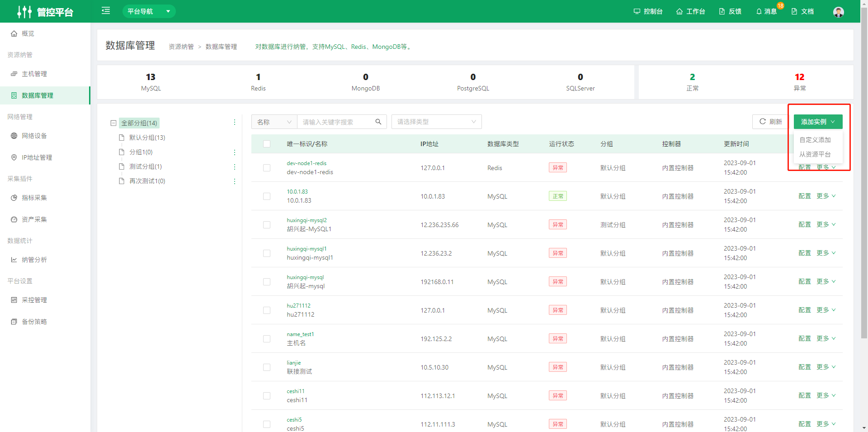Open the 工作台 home icon link
Image resolution: width=868 pixels, height=432 pixels.
click(x=690, y=11)
